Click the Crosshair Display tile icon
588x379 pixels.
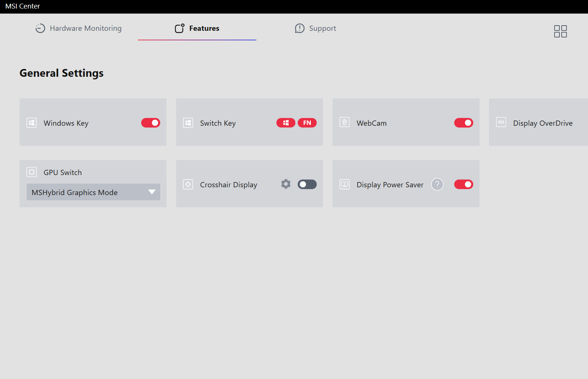(188, 184)
